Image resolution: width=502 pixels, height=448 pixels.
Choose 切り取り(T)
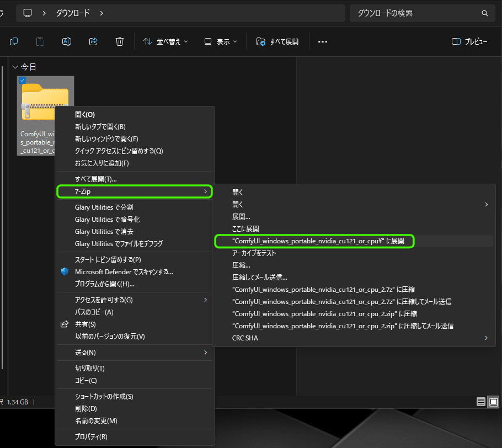point(135,369)
